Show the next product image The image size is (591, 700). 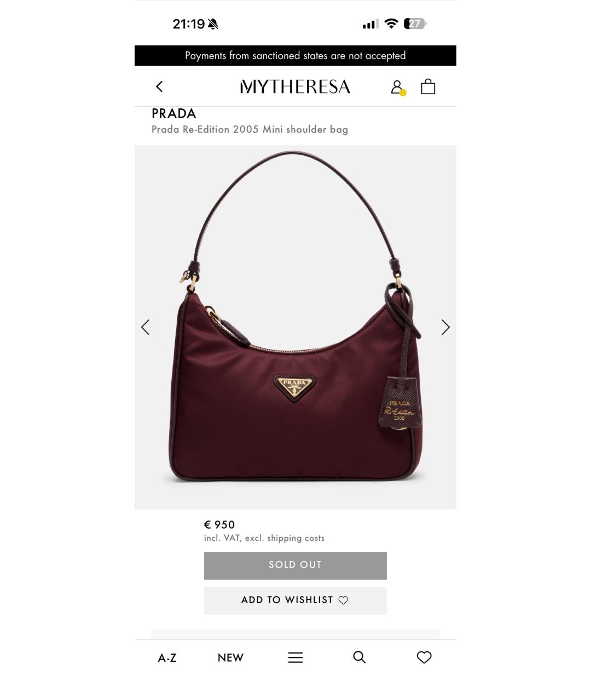(445, 327)
